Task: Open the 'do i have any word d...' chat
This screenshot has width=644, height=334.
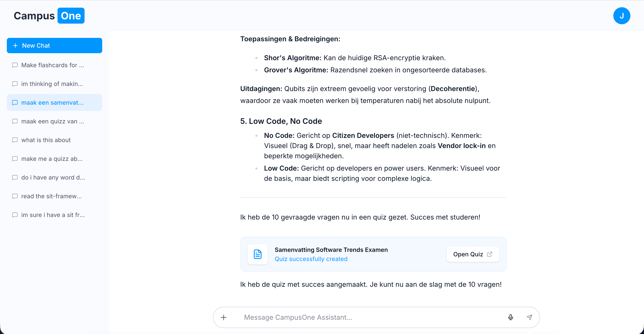Action: (x=53, y=178)
